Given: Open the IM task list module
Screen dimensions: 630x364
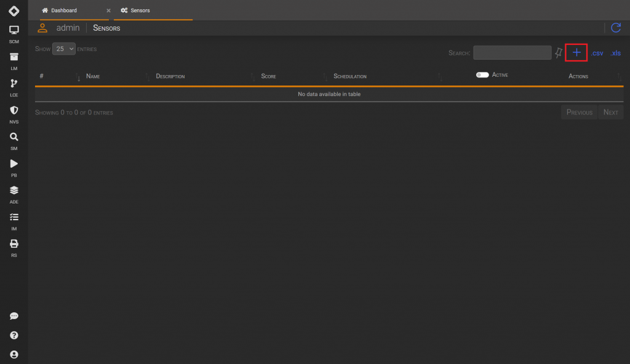Looking at the screenshot, I should coord(14,222).
